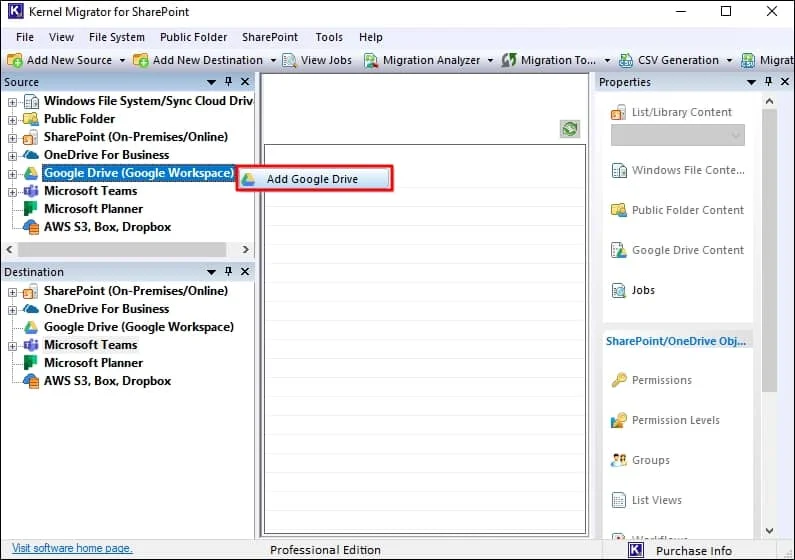Open the Source panel options dropdown arrow
Viewport: 795px width, 560px height.
point(211,82)
